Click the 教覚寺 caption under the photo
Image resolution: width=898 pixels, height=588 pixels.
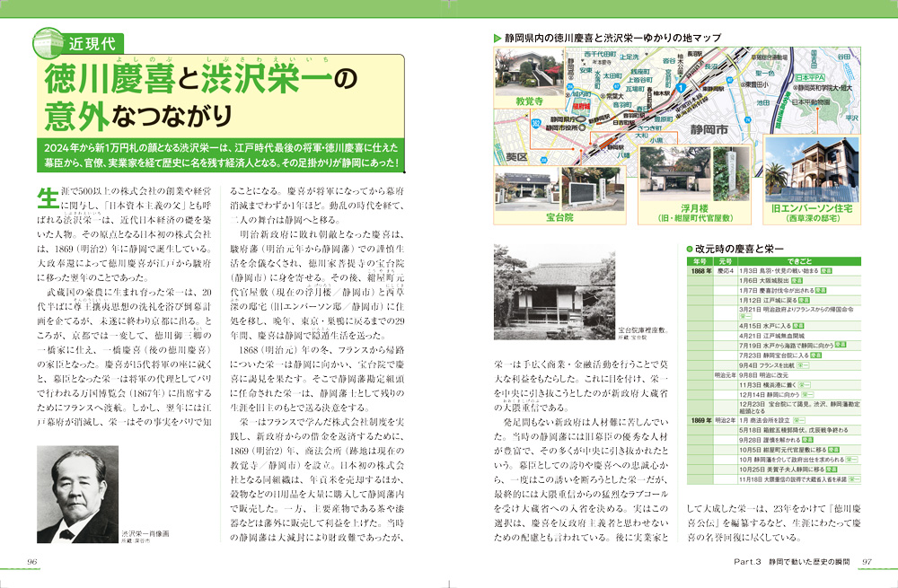coord(529,101)
